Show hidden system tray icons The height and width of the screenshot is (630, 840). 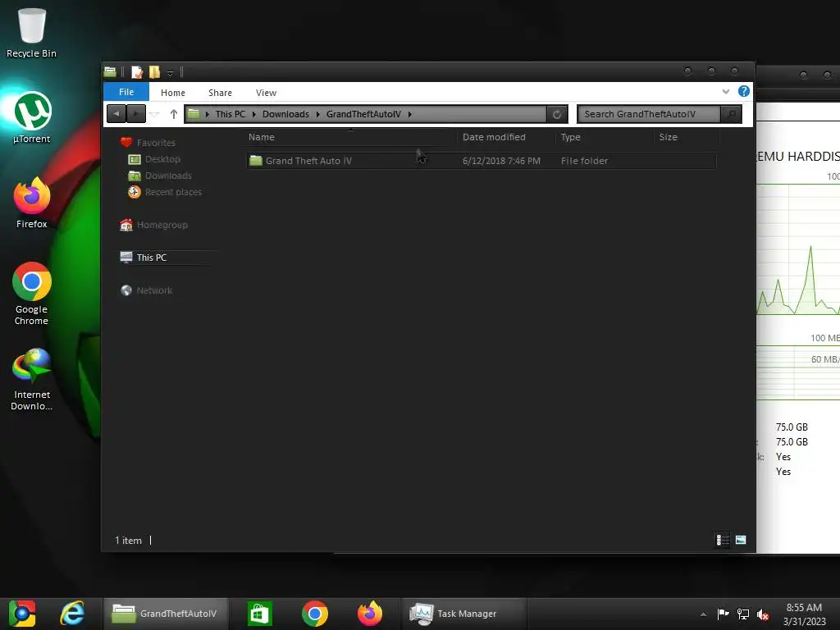click(x=703, y=614)
